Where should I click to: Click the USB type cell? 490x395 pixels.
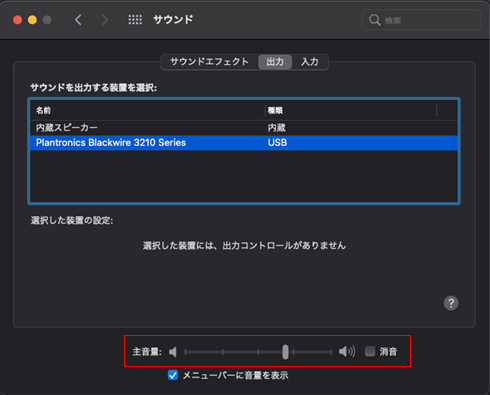[277, 143]
